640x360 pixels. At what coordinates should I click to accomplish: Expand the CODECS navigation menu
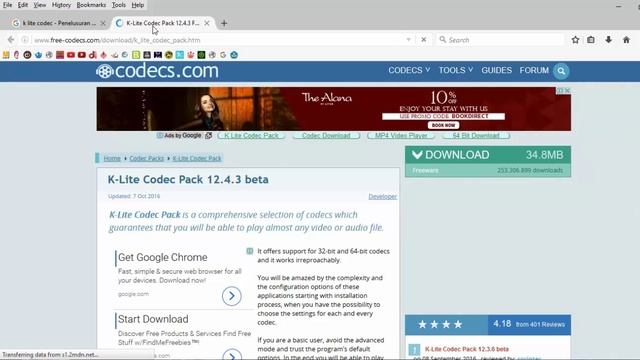409,70
